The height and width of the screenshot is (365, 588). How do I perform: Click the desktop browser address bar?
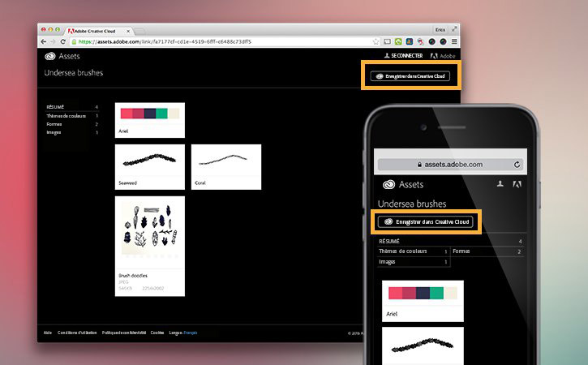pyautogui.click(x=225, y=41)
